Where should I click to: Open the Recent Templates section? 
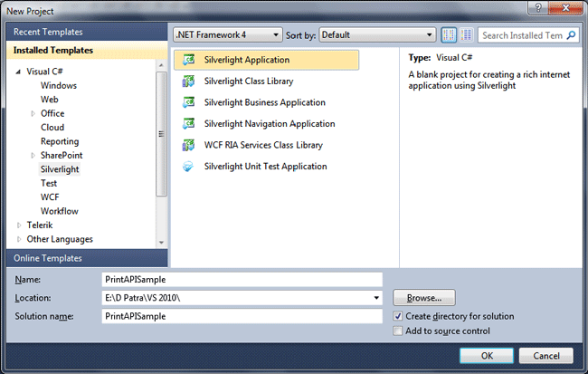click(87, 32)
